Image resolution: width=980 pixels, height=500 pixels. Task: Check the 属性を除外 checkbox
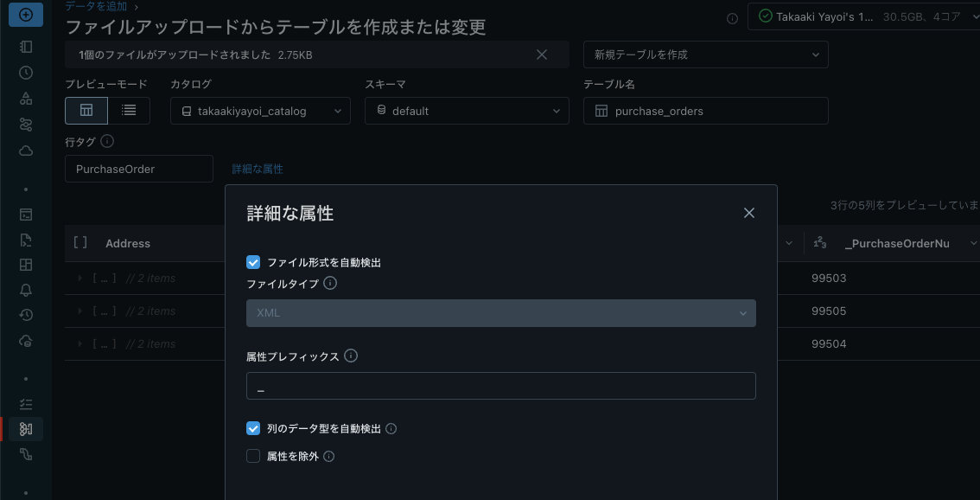coord(253,456)
